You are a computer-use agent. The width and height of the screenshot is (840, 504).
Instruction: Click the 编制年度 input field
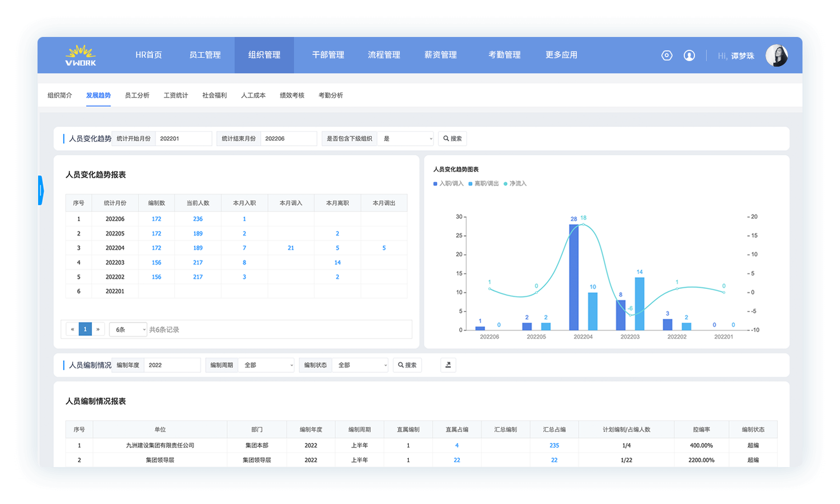(172, 365)
